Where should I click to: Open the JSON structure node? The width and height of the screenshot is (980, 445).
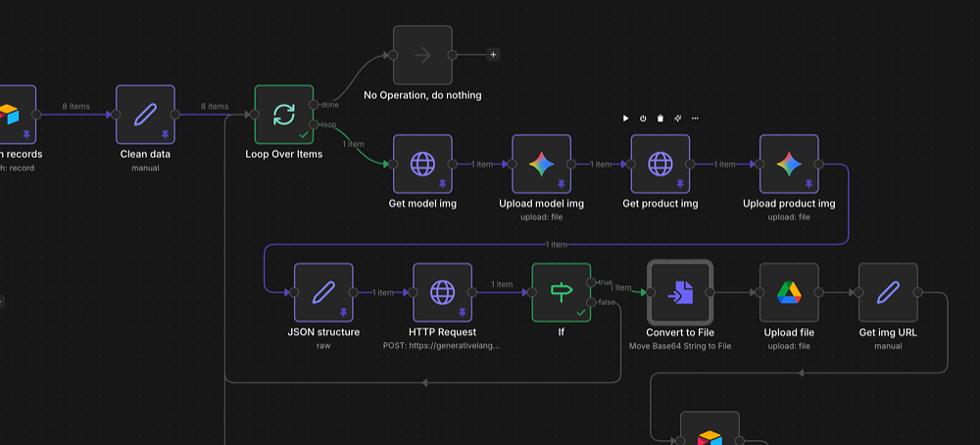323,292
